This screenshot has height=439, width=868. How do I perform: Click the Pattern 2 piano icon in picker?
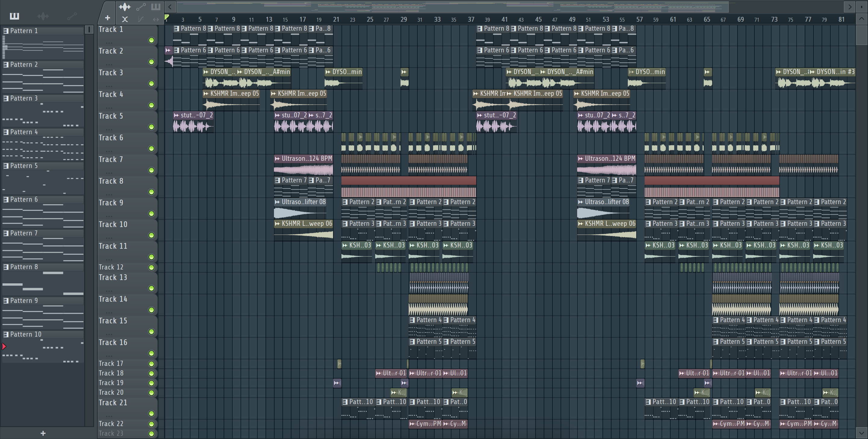click(6, 65)
